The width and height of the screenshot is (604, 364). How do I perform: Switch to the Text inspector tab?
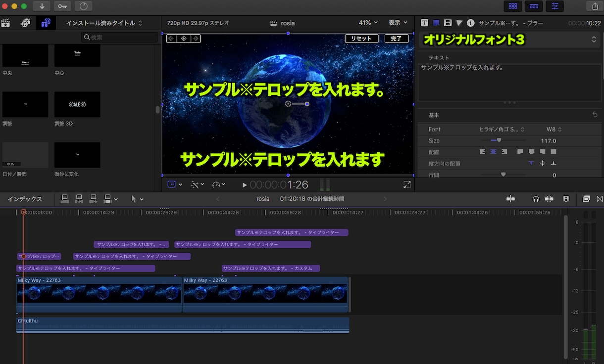(x=436, y=23)
